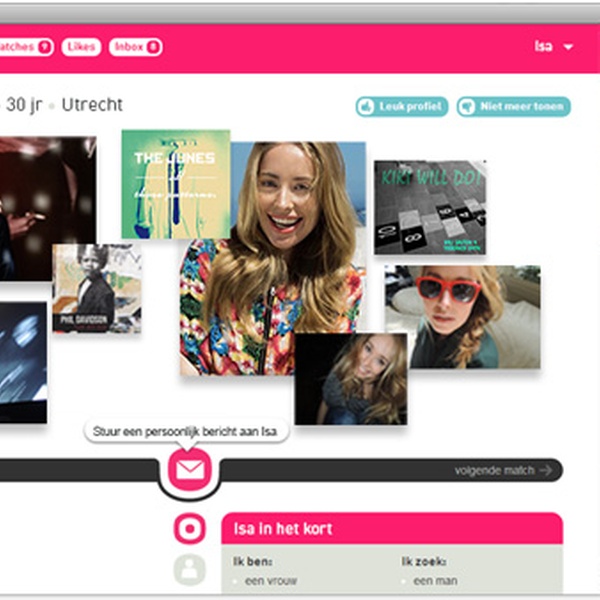Click the pink circle icon beside 'Isa in het kort'
The width and height of the screenshot is (600, 600).
pyautogui.click(x=189, y=528)
